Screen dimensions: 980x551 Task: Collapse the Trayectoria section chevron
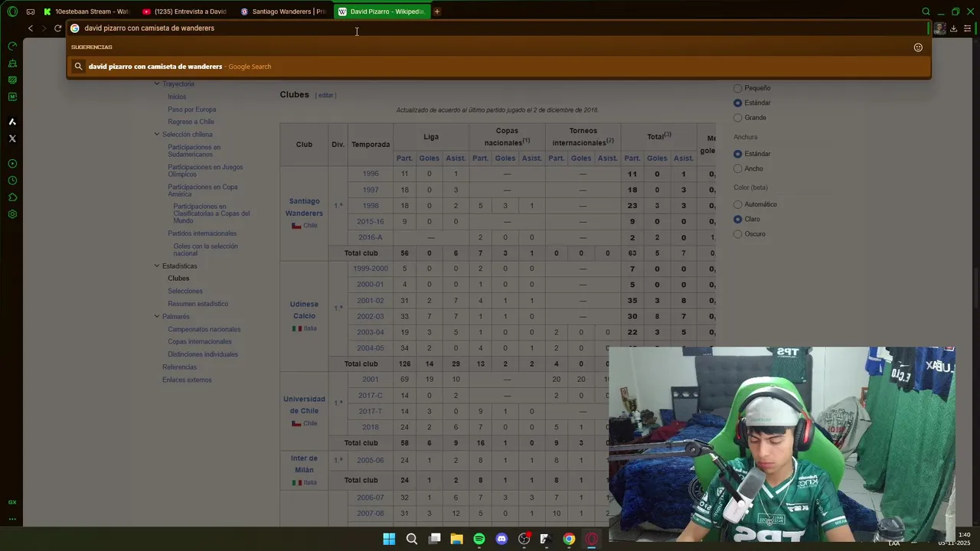(157, 83)
